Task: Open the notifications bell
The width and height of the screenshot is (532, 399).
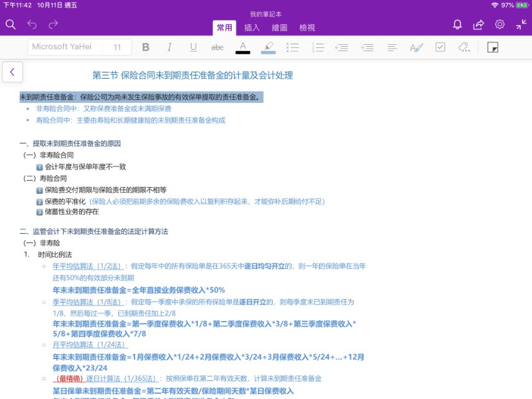Action: [457, 24]
